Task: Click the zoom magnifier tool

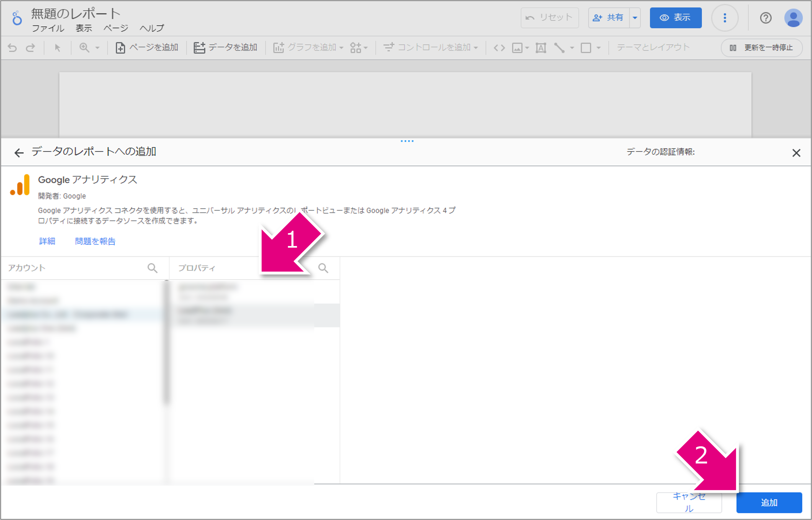Action: click(84, 48)
